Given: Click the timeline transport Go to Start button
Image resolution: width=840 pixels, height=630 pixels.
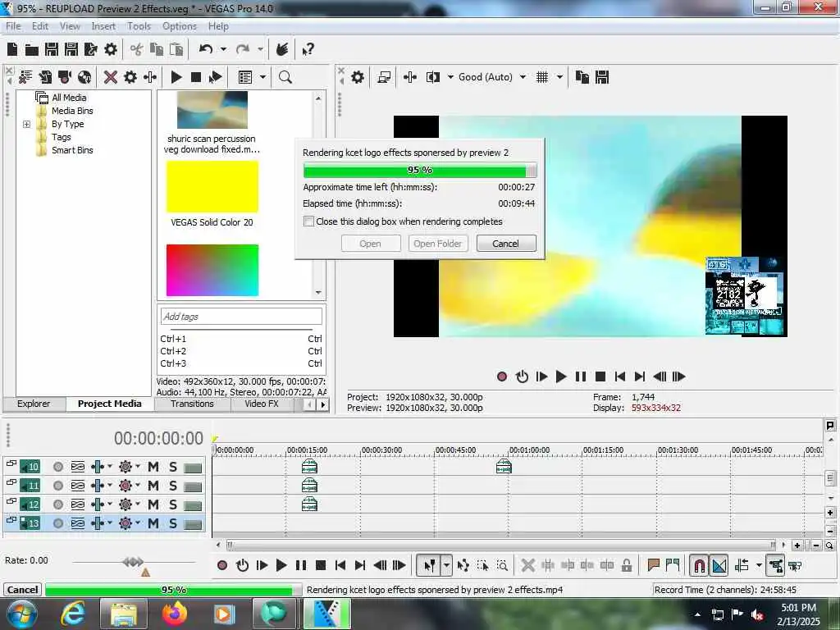Looking at the screenshot, I should 340,565.
